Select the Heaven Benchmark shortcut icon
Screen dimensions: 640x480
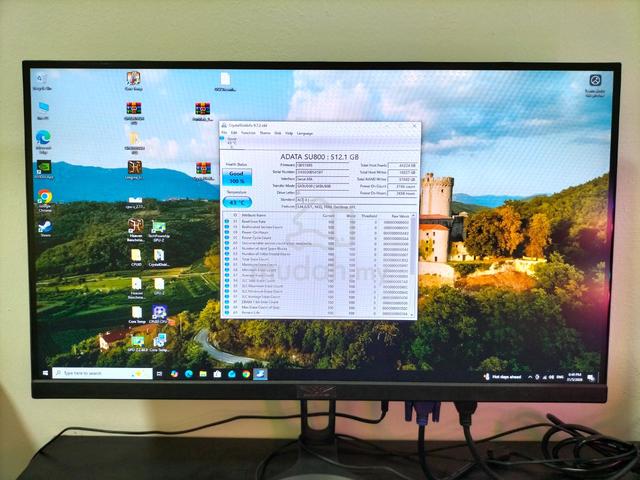[136, 230]
